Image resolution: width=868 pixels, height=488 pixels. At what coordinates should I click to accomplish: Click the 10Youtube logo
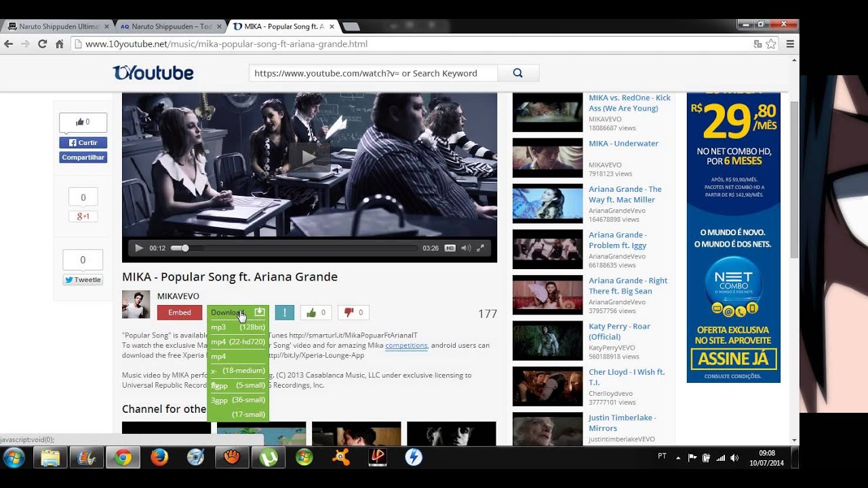click(x=153, y=73)
